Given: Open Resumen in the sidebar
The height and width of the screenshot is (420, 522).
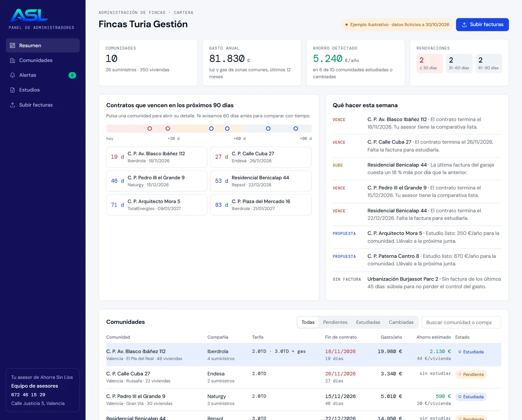Looking at the screenshot, I should pos(43,45).
